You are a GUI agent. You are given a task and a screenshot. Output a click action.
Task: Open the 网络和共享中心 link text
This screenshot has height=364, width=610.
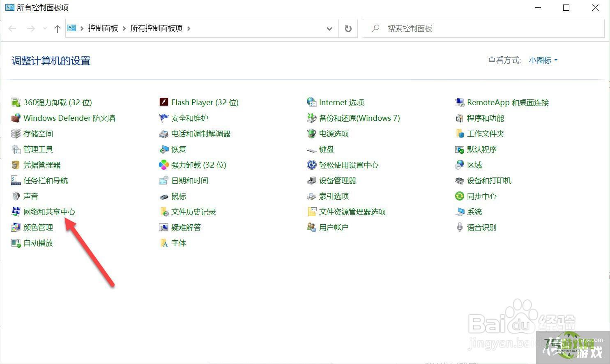pos(49,212)
